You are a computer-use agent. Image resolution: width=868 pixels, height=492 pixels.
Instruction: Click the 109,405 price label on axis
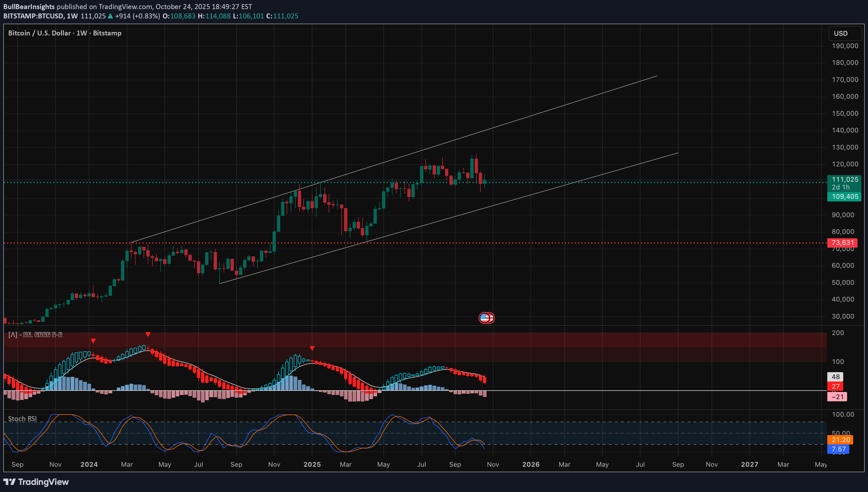(844, 196)
